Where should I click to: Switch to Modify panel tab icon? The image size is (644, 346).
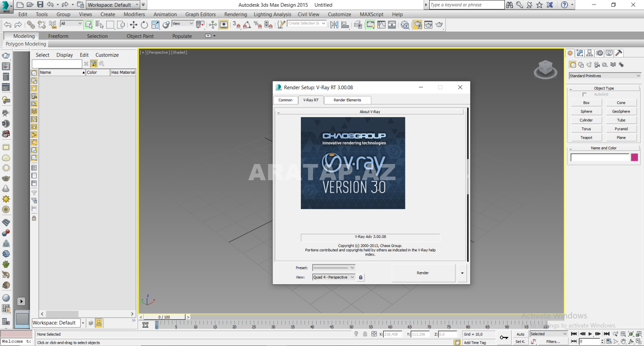click(580, 53)
